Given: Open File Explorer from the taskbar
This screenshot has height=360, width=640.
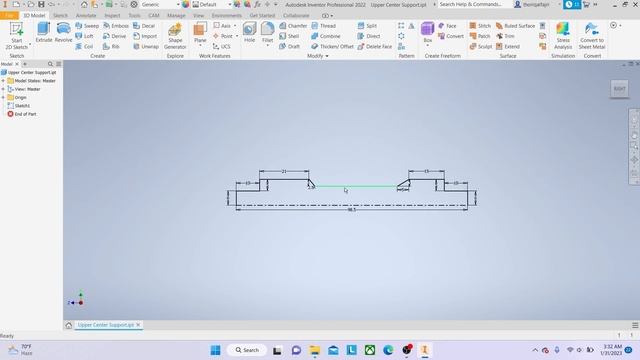Looking at the screenshot, I should click(x=315, y=350).
